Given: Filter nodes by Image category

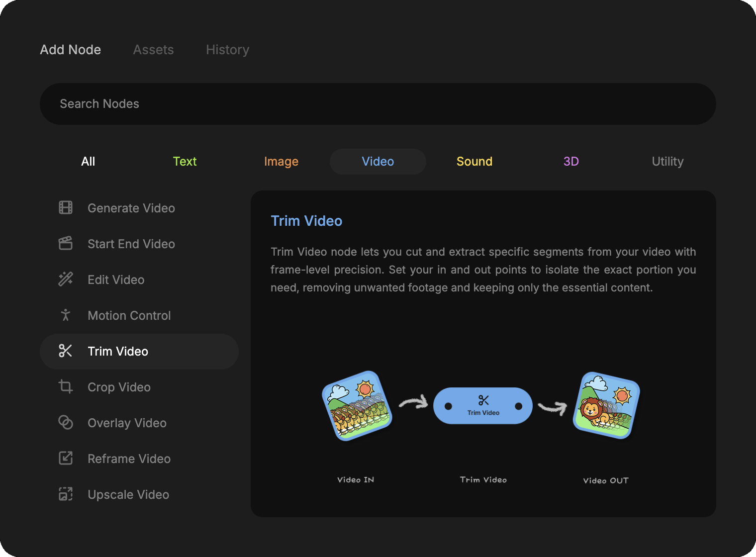Looking at the screenshot, I should tap(281, 162).
